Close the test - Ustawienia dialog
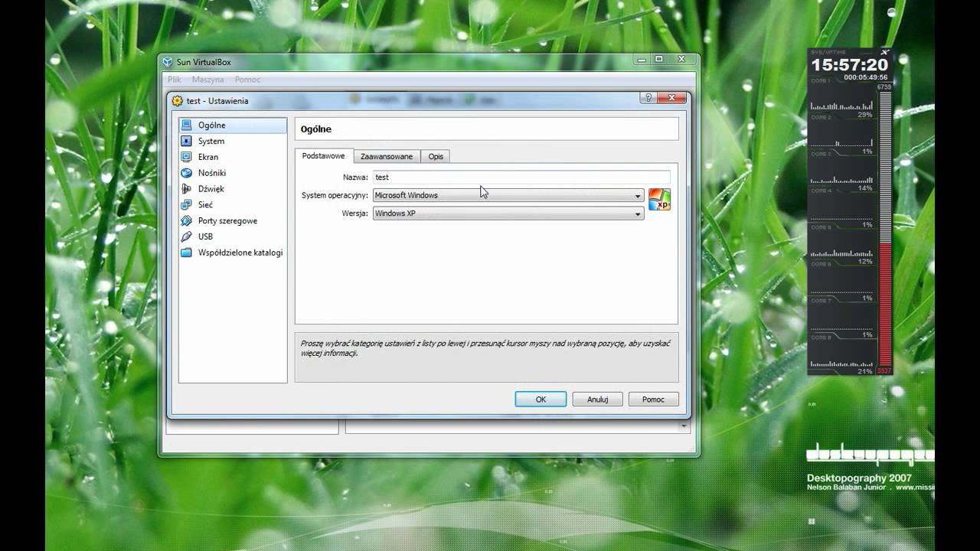This screenshot has width=980, height=551. coord(671,98)
